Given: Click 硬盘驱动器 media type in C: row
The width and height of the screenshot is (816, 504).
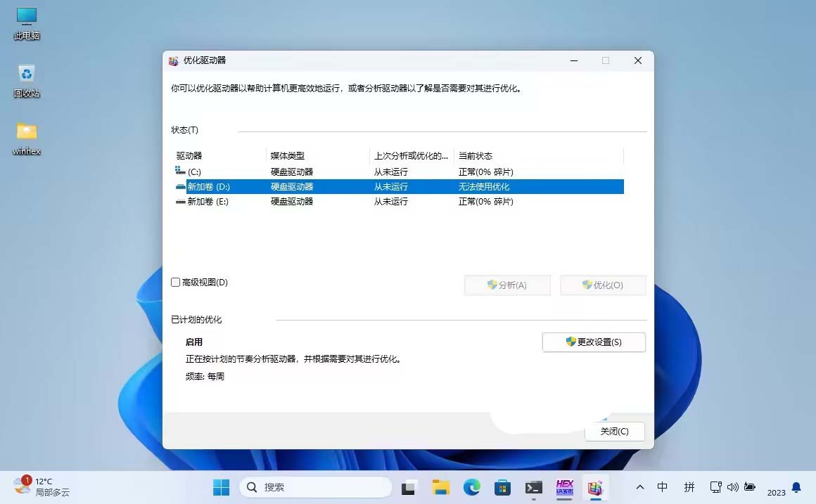Looking at the screenshot, I should click(x=292, y=172).
